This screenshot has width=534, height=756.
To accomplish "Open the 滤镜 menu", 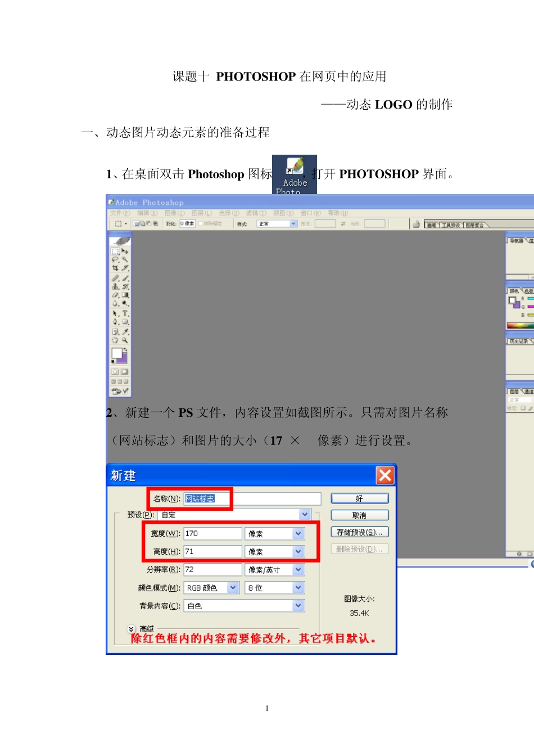I will (256, 213).
